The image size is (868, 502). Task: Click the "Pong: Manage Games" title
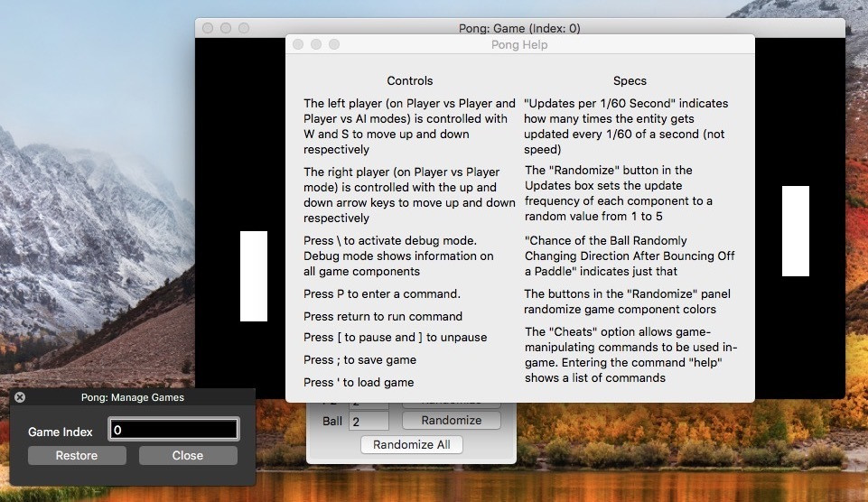click(132, 397)
